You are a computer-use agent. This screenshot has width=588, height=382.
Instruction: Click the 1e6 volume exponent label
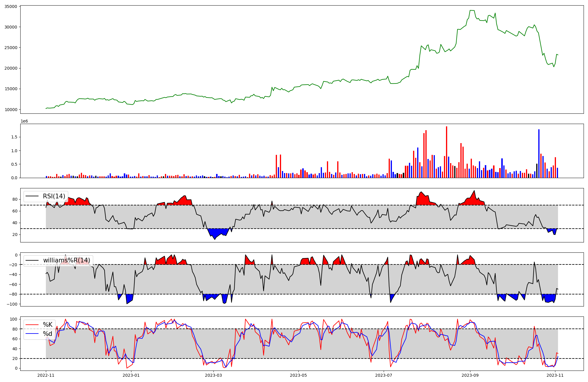coord(24,121)
